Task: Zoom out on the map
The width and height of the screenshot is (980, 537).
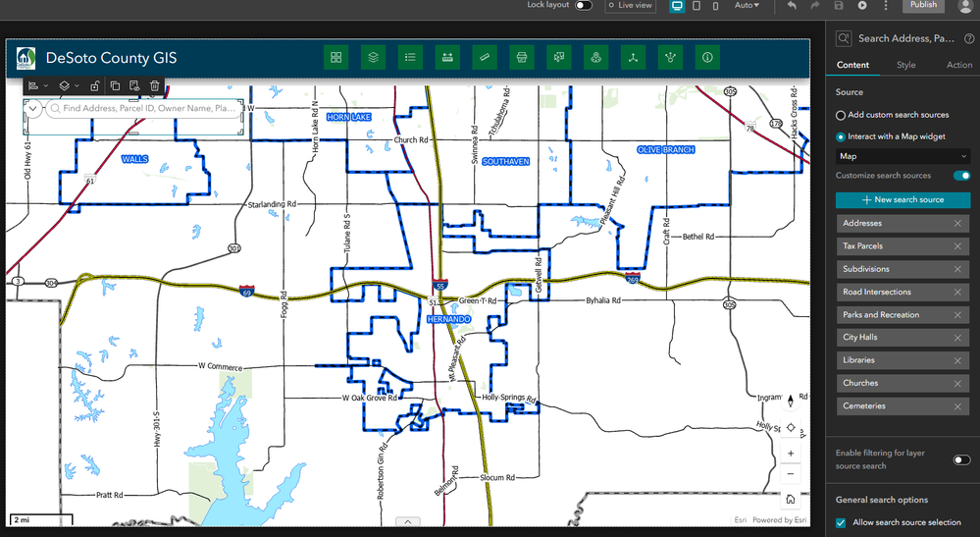Action: tap(791, 474)
